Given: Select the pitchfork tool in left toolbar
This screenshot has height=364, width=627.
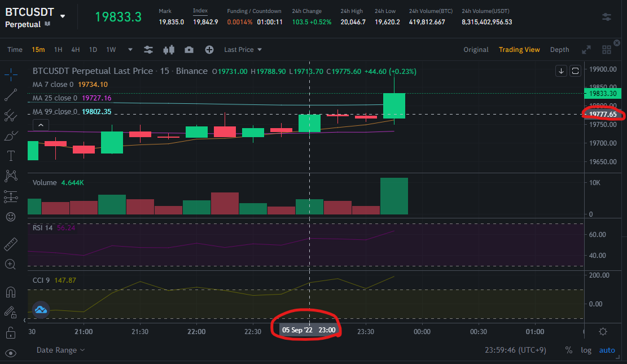Looking at the screenshot, I should 11,116.
